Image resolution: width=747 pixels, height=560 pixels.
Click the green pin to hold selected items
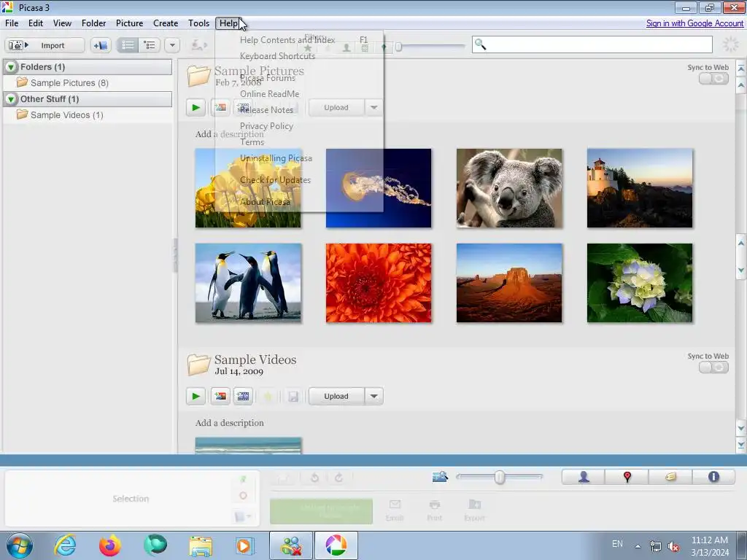[243, 479]
